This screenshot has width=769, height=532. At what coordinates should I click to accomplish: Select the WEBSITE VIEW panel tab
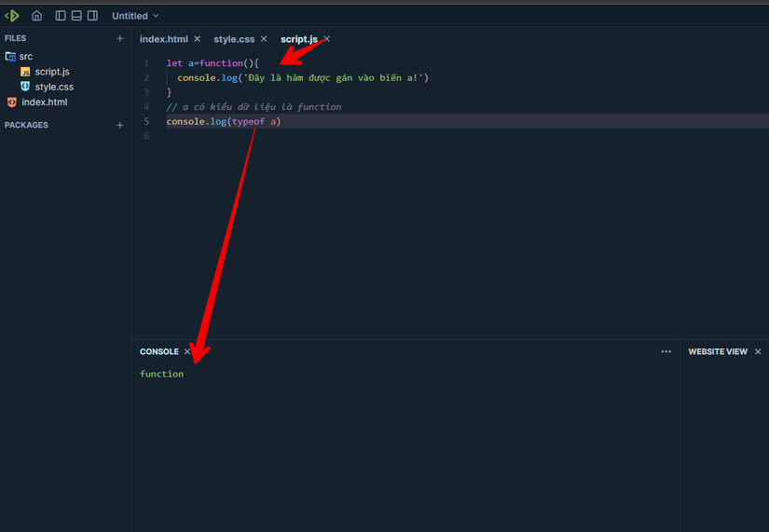pos(718,351)
